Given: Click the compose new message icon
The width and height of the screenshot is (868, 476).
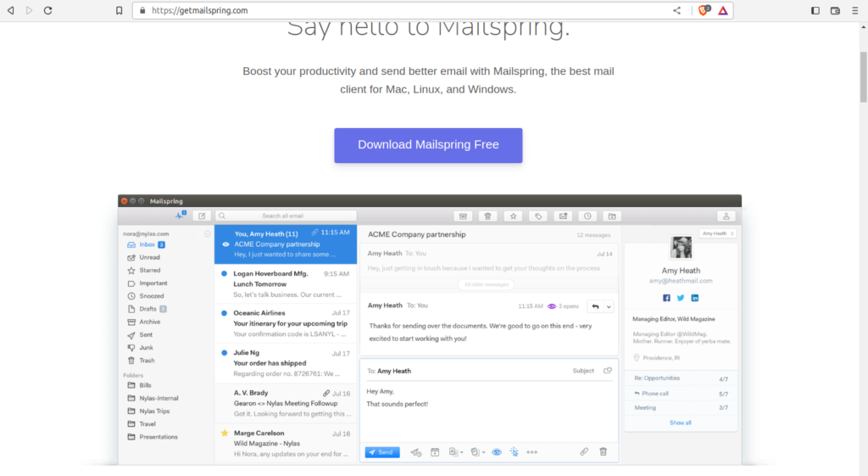Looking at the screenshot, I should point(202,216).
